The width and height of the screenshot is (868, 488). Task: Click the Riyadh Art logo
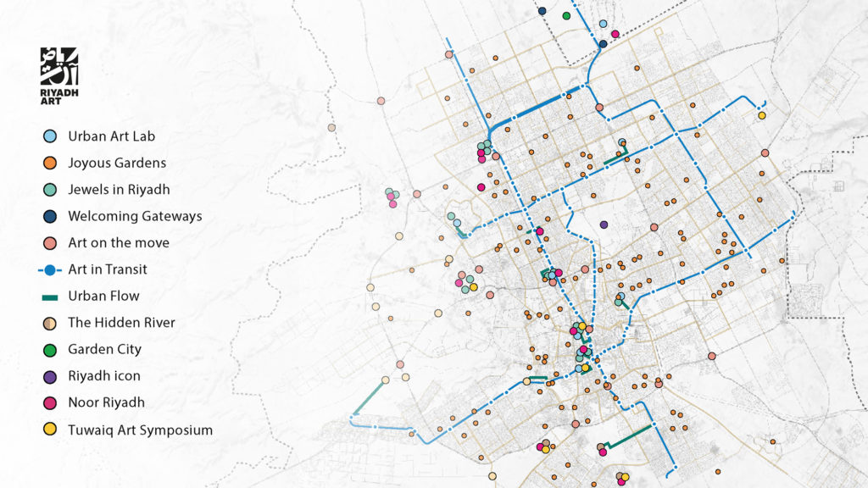pyautogui.click(x=59, y=75)
